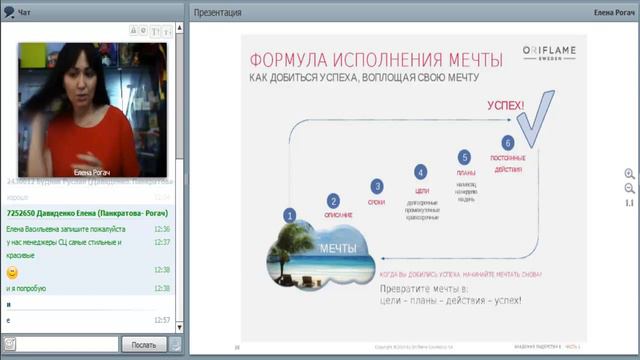This screenshot has height=360, width=640.
Task: Increase chat font size with large T icon
Action: pos(156,31)
